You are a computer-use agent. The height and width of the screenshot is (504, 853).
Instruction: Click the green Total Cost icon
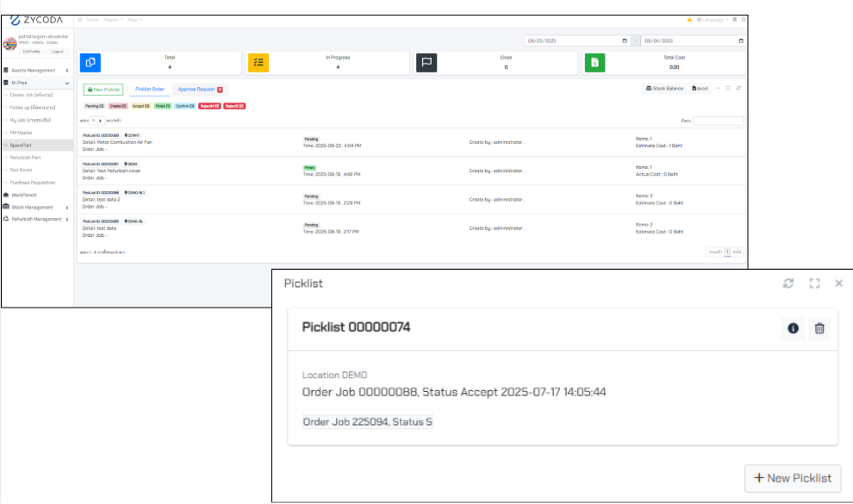coord(595,63)
